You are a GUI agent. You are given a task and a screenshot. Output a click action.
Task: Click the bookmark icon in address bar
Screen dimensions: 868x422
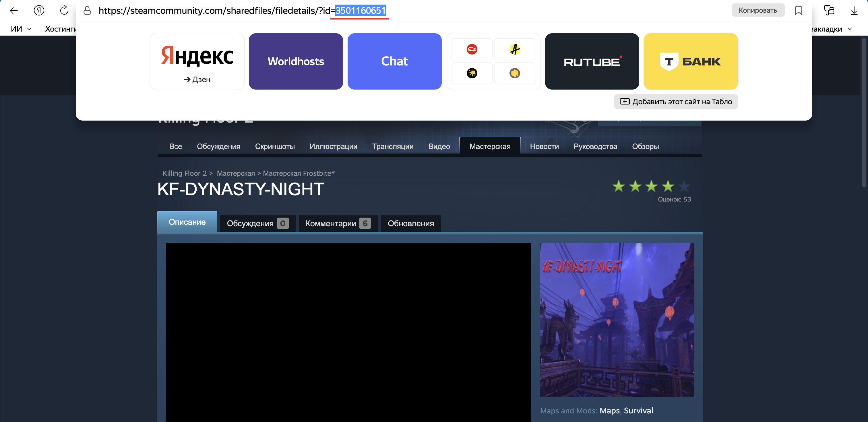click(x=798, y=10)
